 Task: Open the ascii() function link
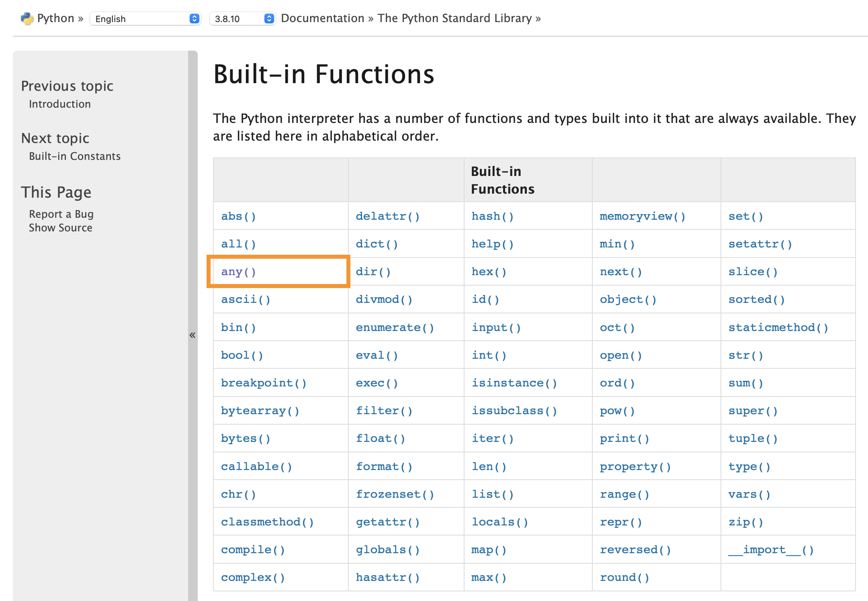coord(246,299)
